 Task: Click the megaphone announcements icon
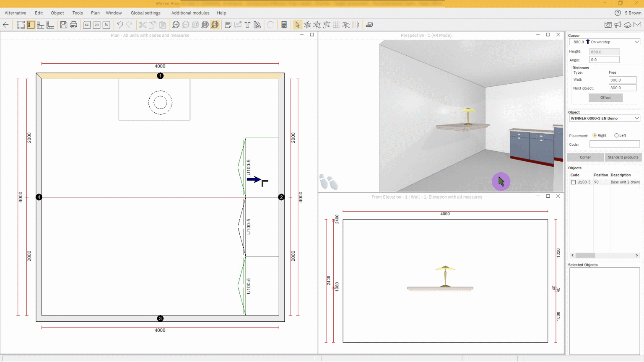[618, 25]
